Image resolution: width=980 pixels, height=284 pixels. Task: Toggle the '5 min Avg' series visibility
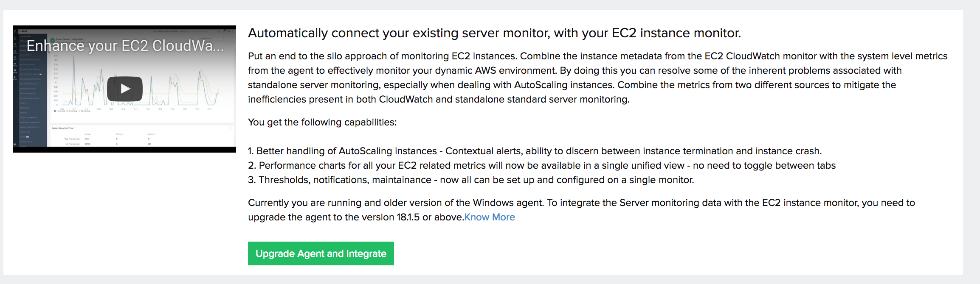point(71,111)
